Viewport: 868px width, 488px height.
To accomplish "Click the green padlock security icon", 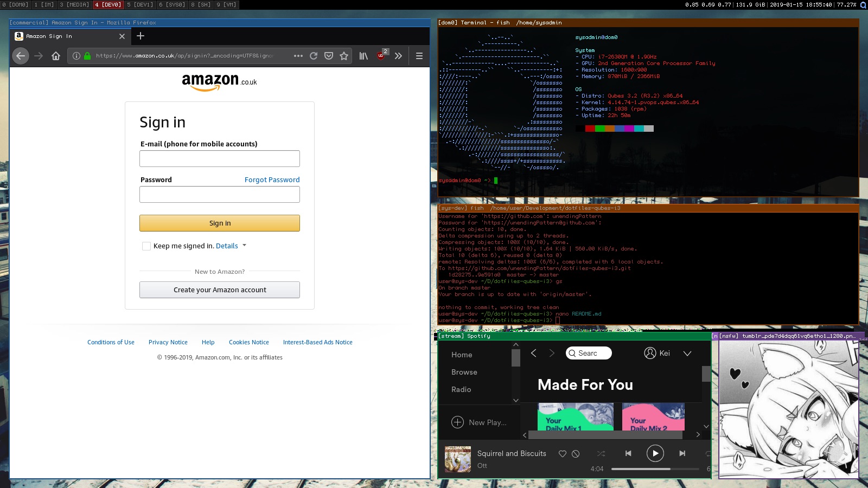I will tap(87, 55).
